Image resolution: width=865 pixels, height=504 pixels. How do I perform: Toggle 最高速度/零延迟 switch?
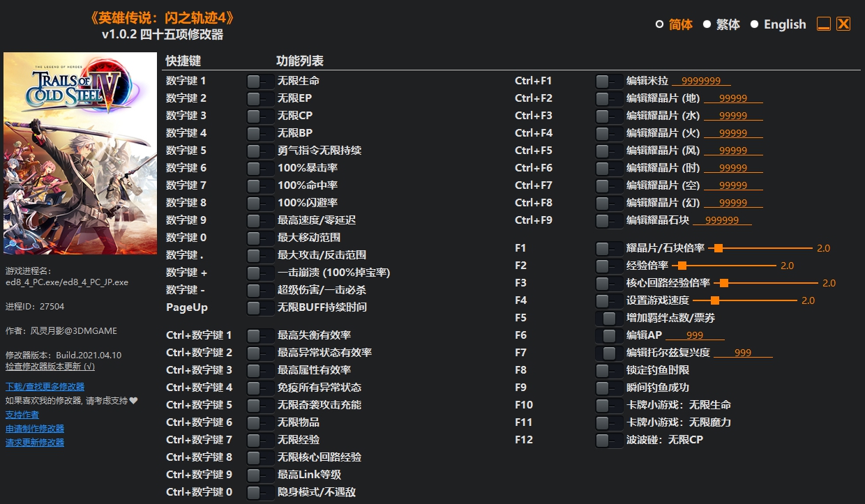point(260,220)
